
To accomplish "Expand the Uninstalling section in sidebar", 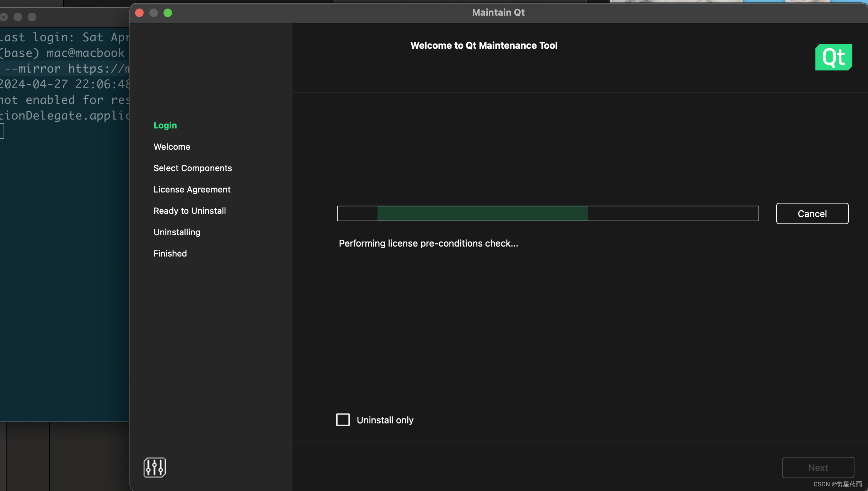I will tap(176, 232).
